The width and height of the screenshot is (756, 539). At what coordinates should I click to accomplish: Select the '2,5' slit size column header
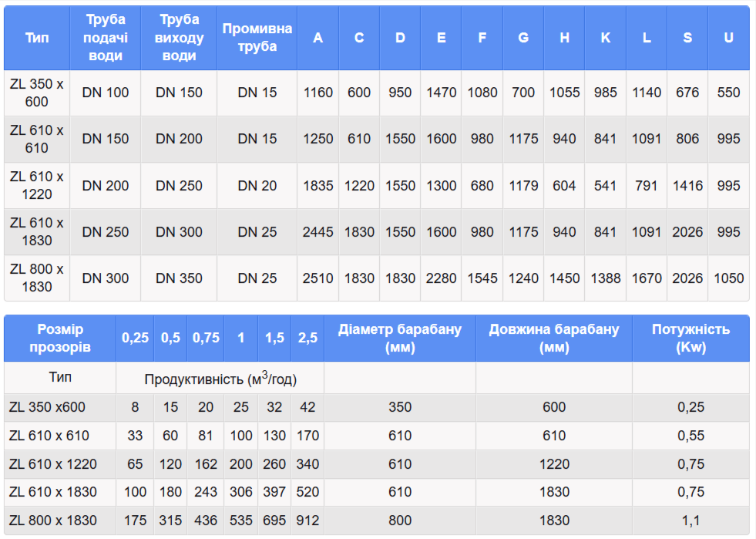coord(307,339)
